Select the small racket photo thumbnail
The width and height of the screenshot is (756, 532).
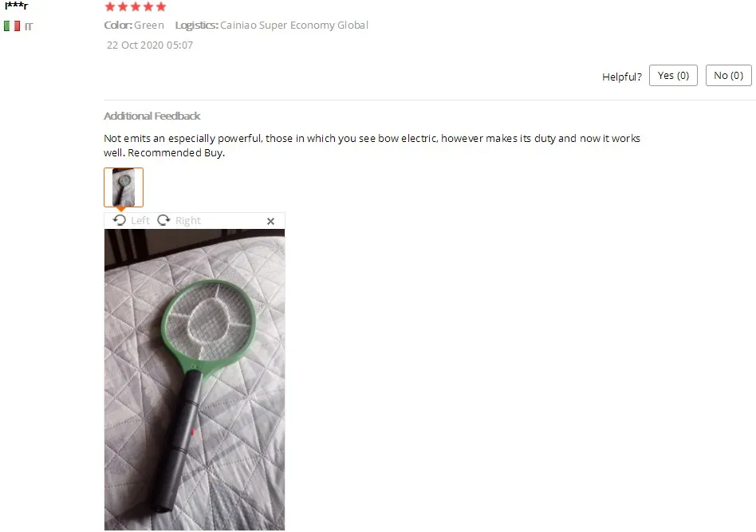[124, 187]
